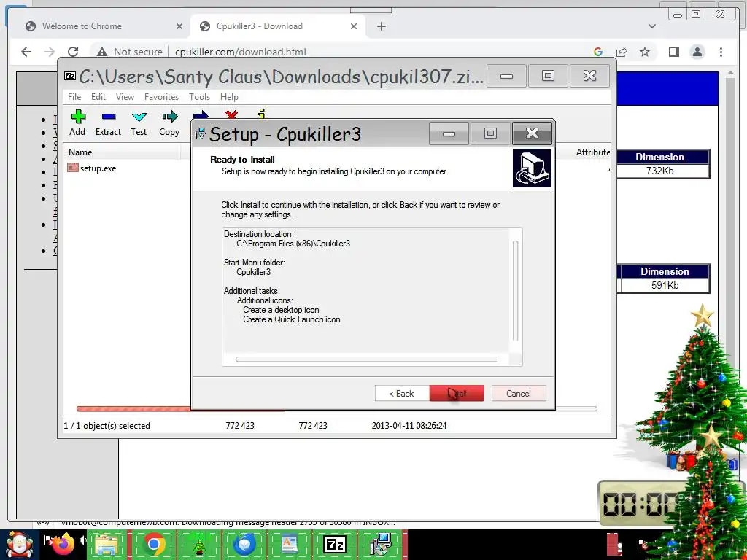747x560 pixels.
Task: Click the Copy toolbar icon in 7-Zip
Action: pos(169,117)
